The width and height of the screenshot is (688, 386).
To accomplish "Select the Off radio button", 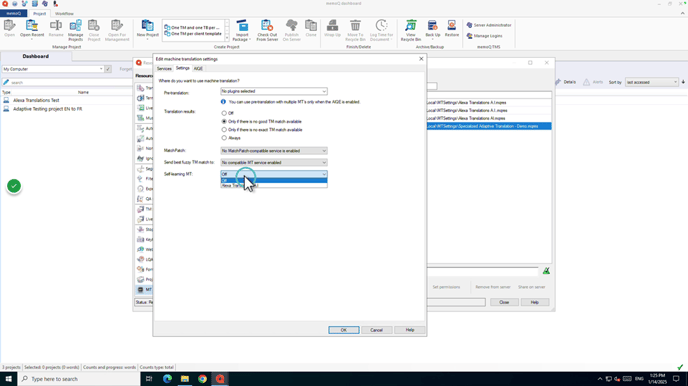I will tap(224, 113).
